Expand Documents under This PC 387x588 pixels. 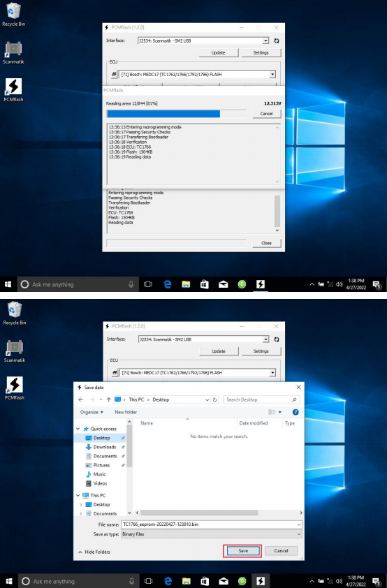point(81,514)
